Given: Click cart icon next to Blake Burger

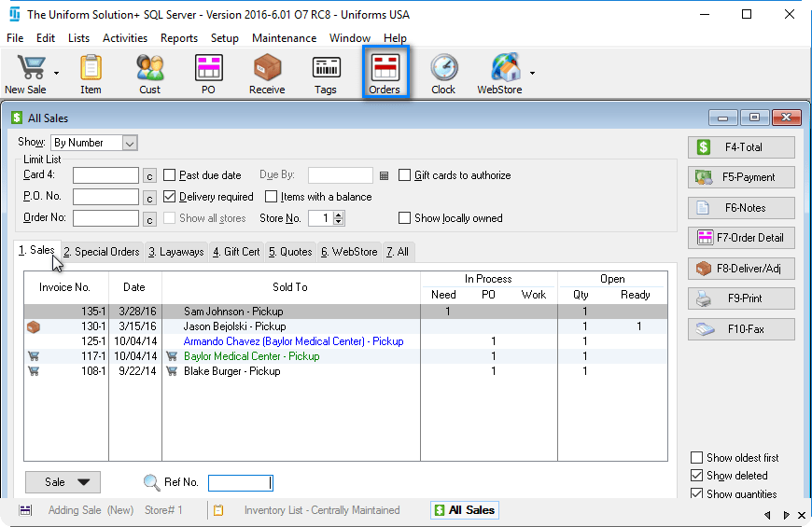Looking at the screenshot, I should [x=172, y=371].
